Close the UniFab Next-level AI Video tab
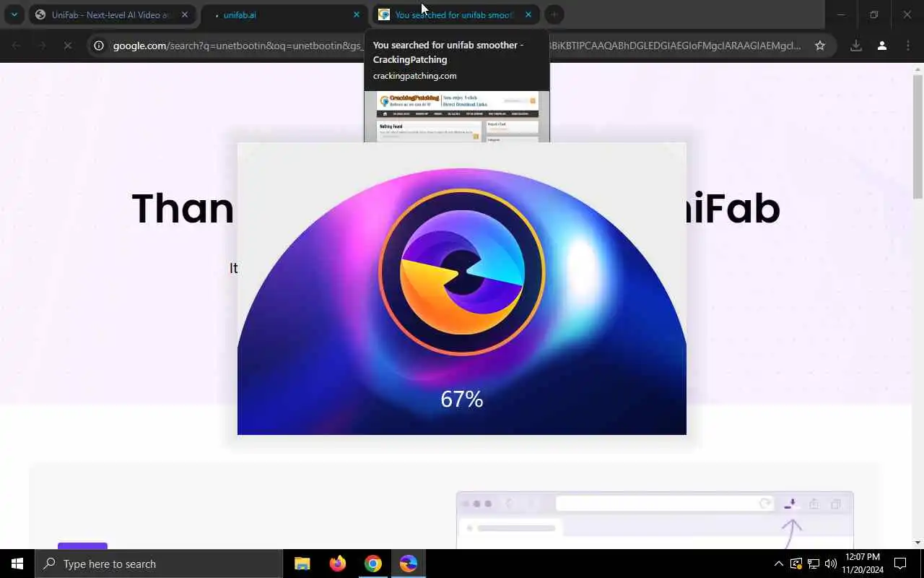Viewport: 924px width, 578px height. (185, 14)
